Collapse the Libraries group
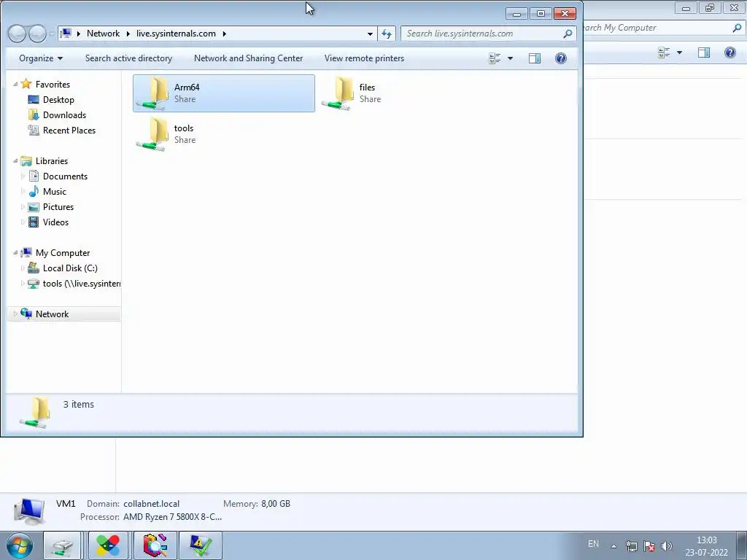Screen dimensions: 747x560 pyautogui.click(x=15, y=161)
